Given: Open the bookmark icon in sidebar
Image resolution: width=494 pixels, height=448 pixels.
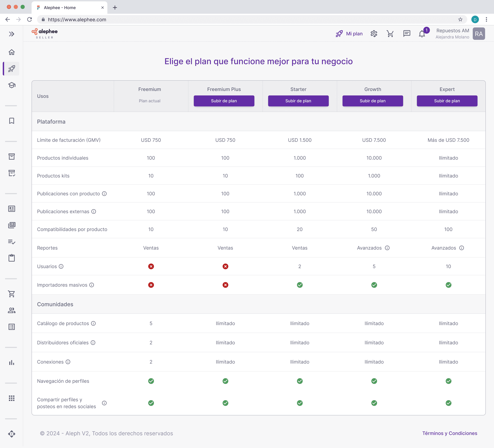Looking at the screenshot, I should pyautogui.click(x=11, y=121).
